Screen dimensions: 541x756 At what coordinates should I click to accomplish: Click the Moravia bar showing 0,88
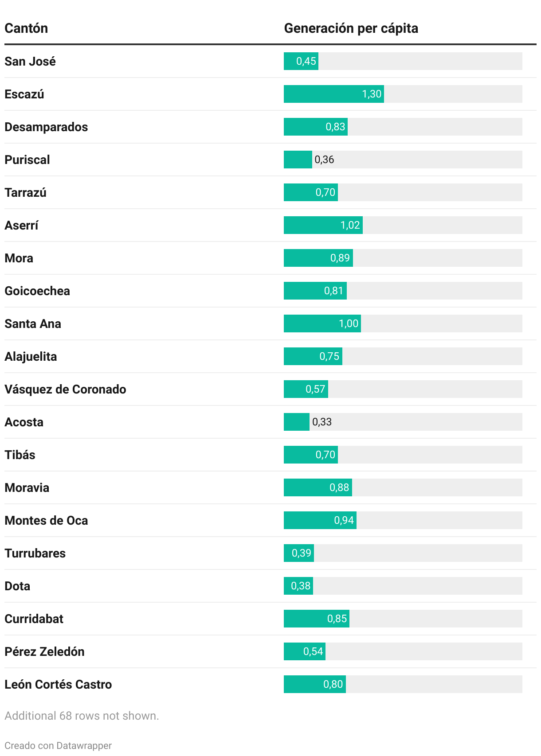(x=318, y=487)
